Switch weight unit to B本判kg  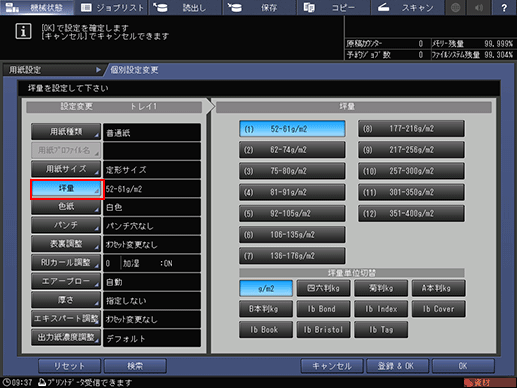(x=266, y=309)
